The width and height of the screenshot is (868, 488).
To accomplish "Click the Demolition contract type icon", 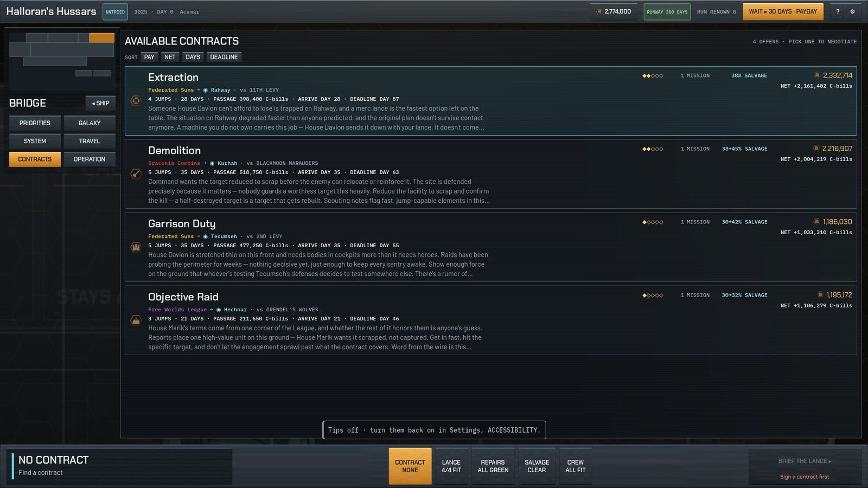I will [x=136, y=174].
